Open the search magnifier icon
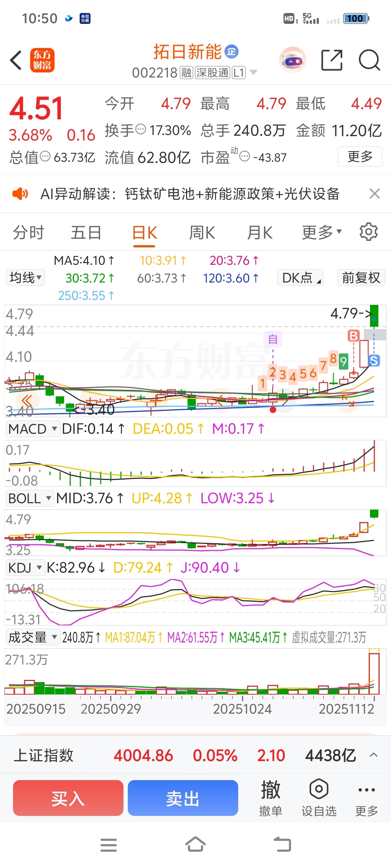 [x=369, y=60]
